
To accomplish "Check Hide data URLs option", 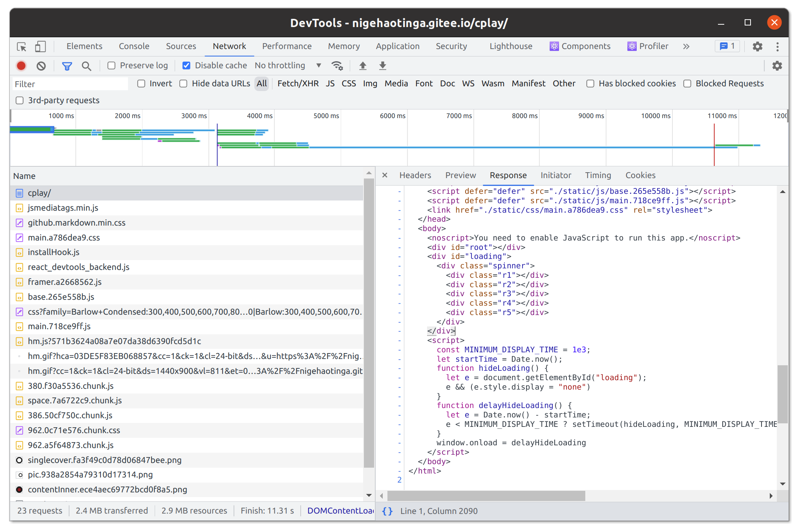I will (183, 84).
